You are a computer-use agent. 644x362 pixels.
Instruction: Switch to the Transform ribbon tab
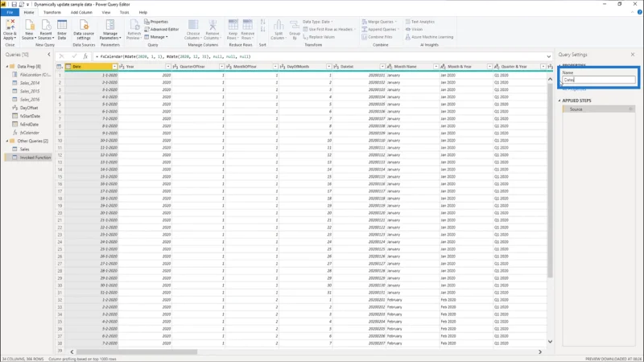point(52,12)
